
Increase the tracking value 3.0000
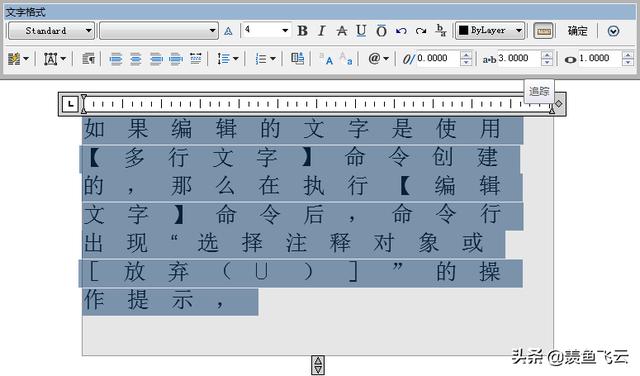click(547, 54)
